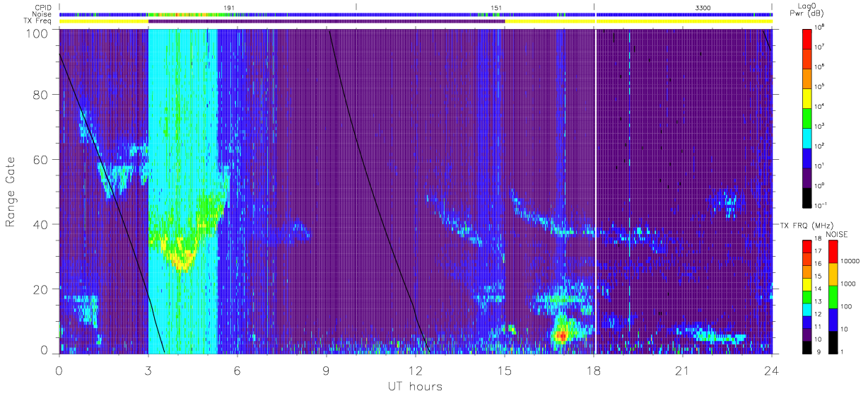868x401 pixels.
Task: Click the '40' tick label on Range Gate axis
Action: [42, 224]
